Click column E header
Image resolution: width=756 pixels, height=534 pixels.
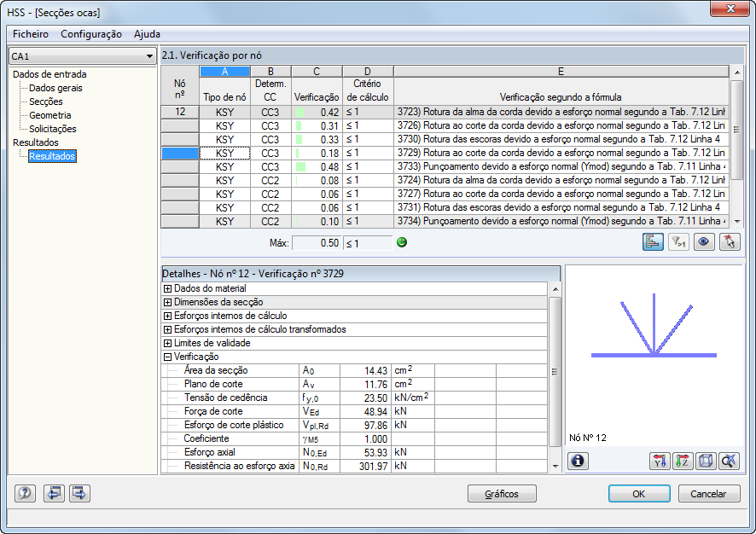[x=561, y=72]
